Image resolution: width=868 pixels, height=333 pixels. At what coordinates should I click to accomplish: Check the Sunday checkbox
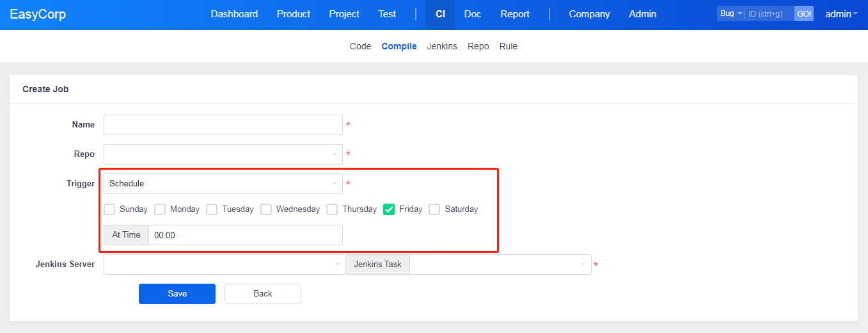109,209
